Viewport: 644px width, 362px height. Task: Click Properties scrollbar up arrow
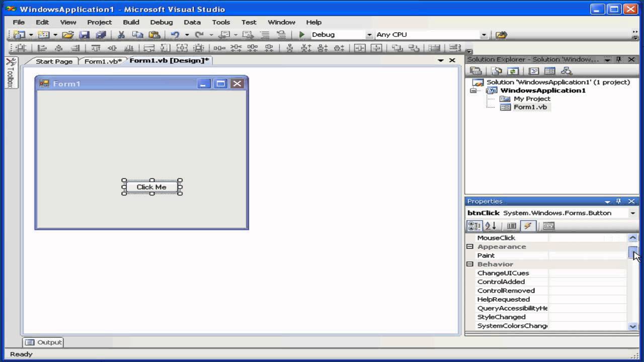633,238
